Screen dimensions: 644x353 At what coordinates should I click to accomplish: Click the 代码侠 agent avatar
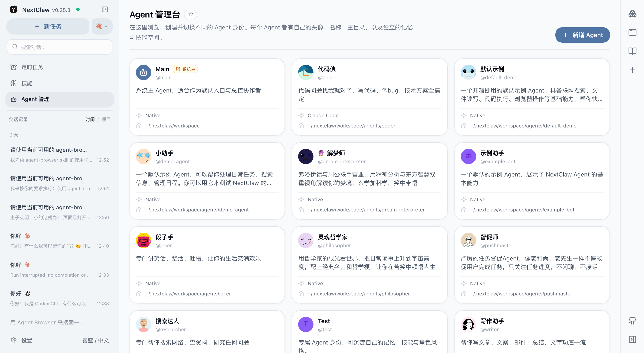[x=306, y=72]
